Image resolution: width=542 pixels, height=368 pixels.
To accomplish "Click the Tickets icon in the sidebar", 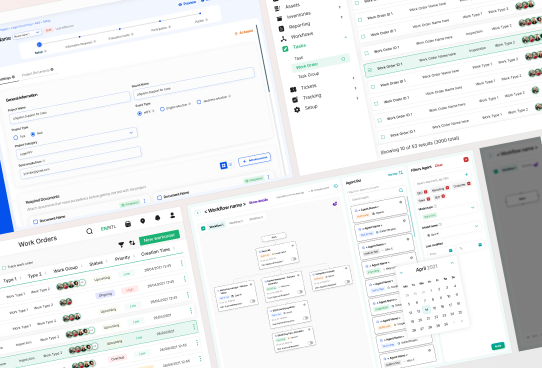I will pyautogui.click(x=293, y=89).
